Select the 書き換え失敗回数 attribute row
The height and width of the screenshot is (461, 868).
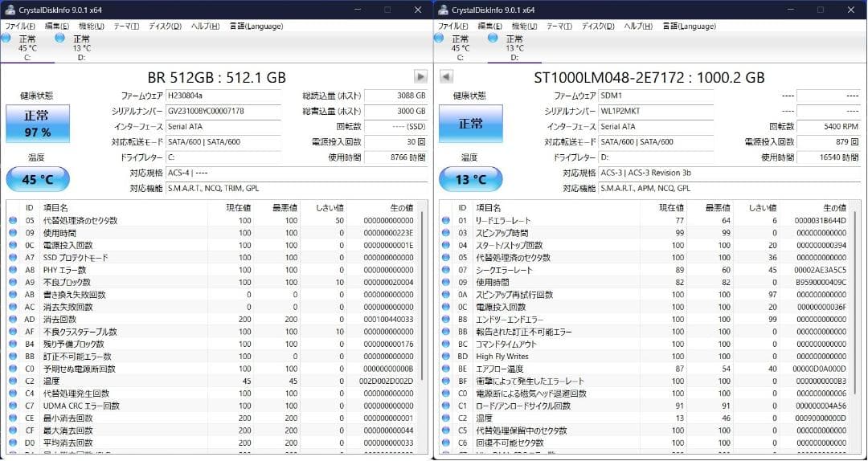click(x=212, y=295)
